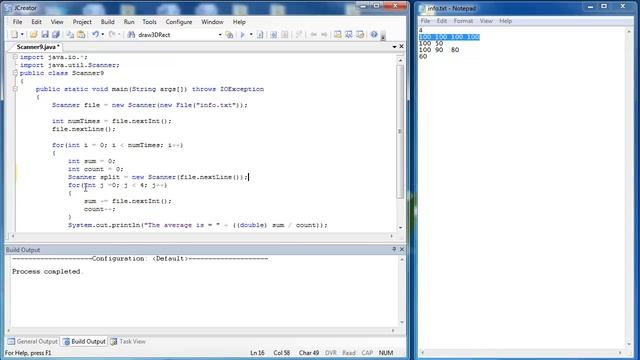Open the editor tab list dropdown arrow
This screenshot has width=640, height=360.
coord(394,47)
